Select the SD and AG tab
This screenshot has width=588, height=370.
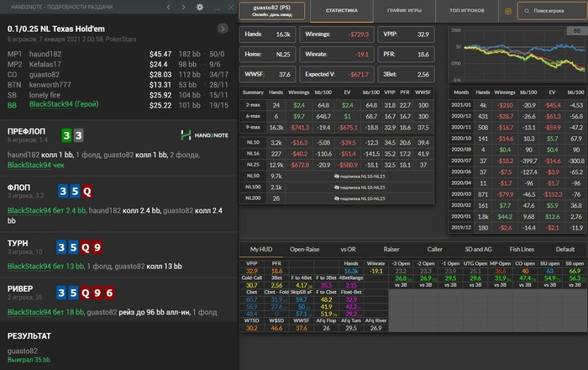(x=478, y=249)
